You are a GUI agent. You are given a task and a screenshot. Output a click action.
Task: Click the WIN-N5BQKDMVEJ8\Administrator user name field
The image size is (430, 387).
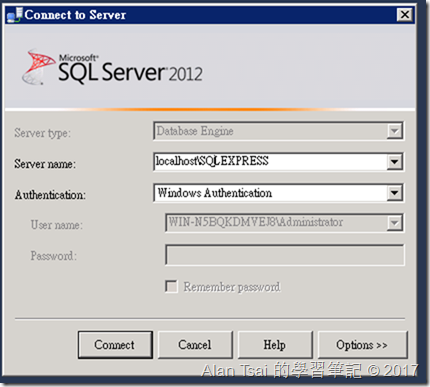(x=284, y=223)
